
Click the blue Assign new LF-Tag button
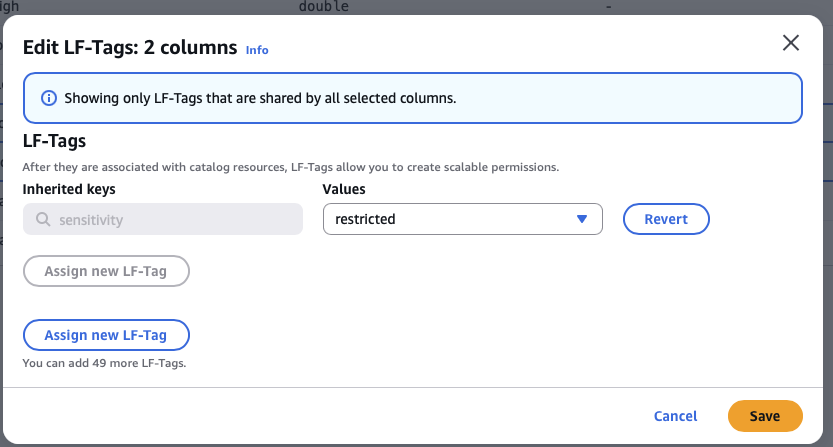click(106, 335)
